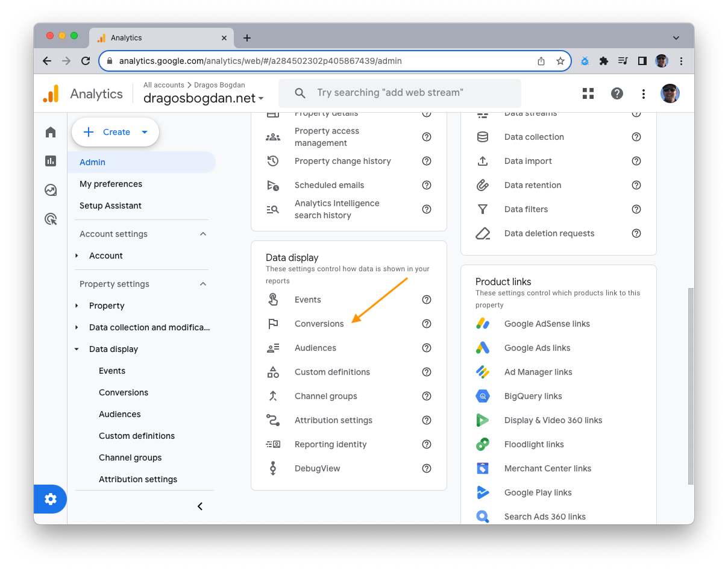The height and width of the screenshot is (569, 728).
Task: Open the Reports icon in left rail
Action: [x=51, y=161]
